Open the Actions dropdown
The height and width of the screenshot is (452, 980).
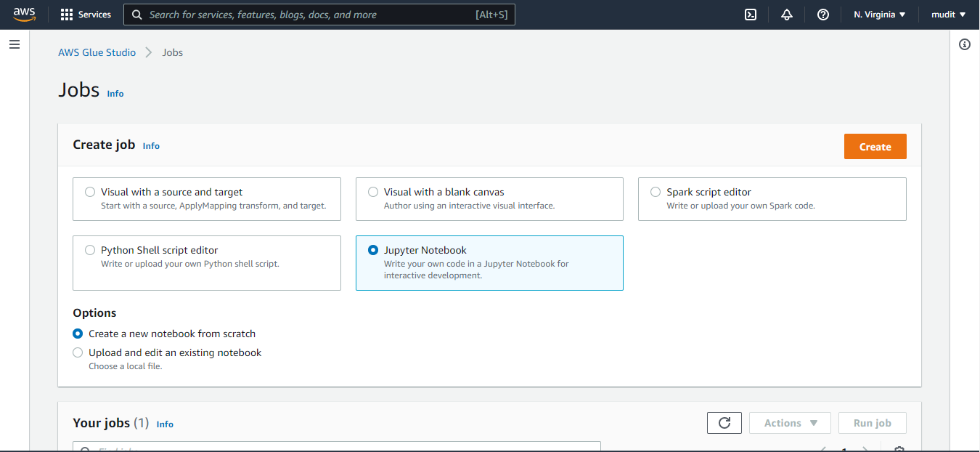pos(790,423)
